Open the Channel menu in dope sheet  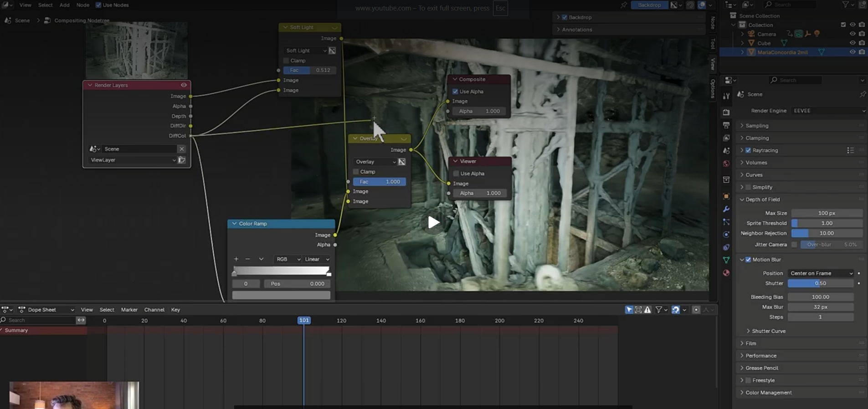tap(154, 310)
